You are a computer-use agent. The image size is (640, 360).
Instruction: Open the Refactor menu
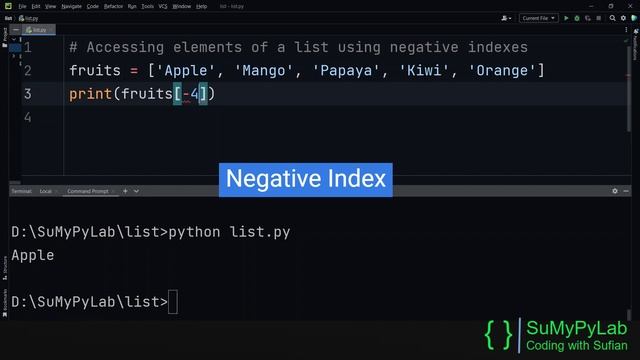[x=113, y=6]
